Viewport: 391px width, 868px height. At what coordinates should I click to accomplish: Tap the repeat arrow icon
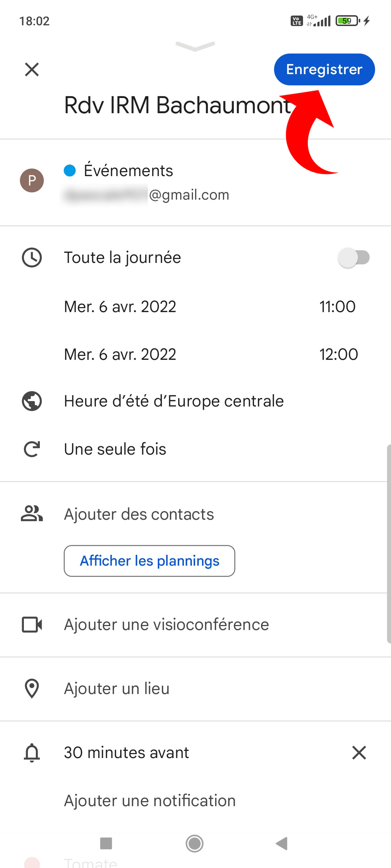(32, 449)
